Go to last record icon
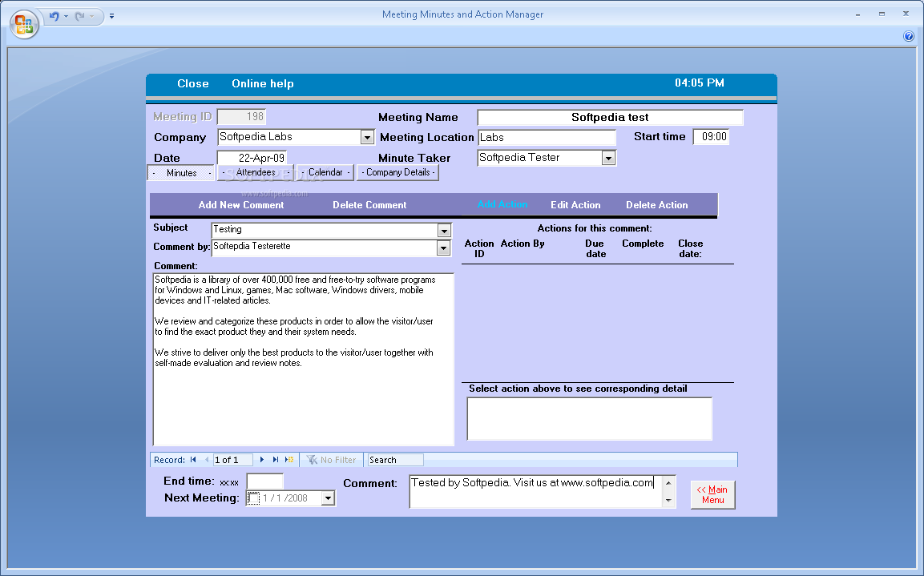 [275, 460]
